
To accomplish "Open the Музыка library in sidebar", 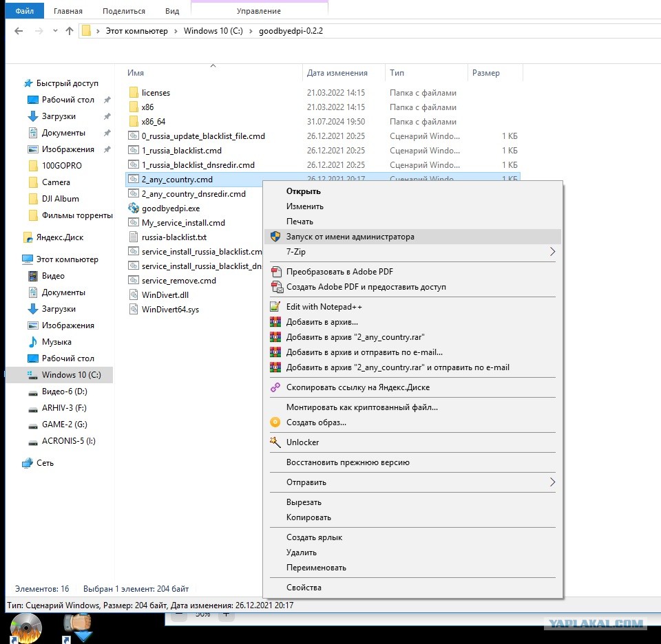I will (x=56, y=342).
